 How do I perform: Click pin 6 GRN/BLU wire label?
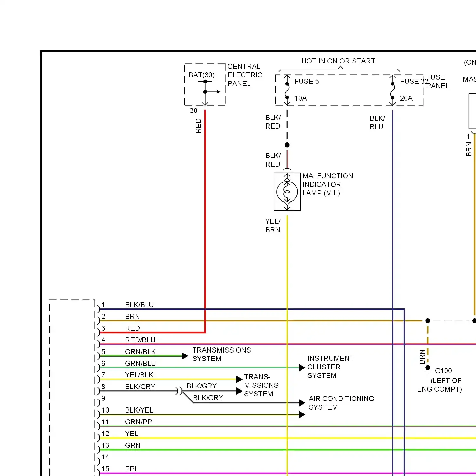coord(140,363)
